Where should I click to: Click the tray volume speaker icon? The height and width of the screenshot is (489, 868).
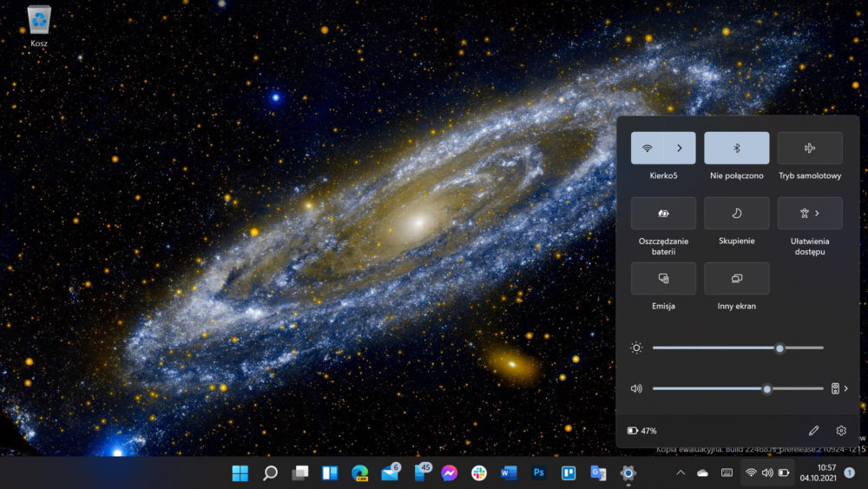[767, 473]
